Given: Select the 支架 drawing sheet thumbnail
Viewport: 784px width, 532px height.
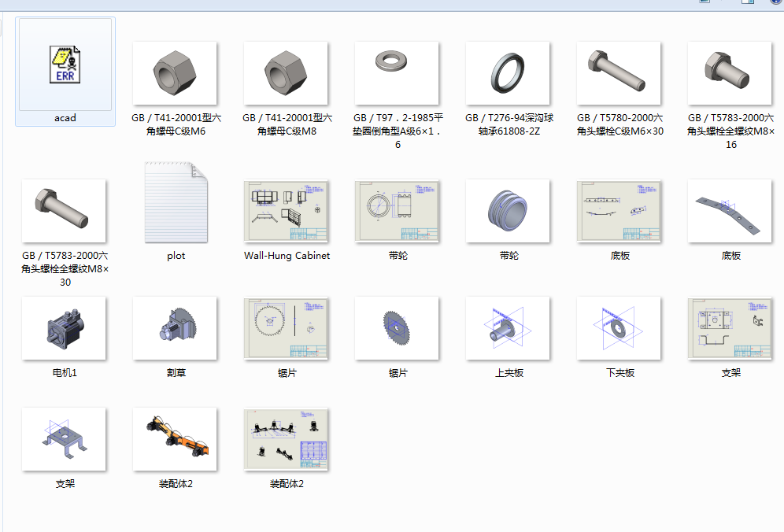Looking at the screenshot, I should pyautogui.click(x=730, y=328).
